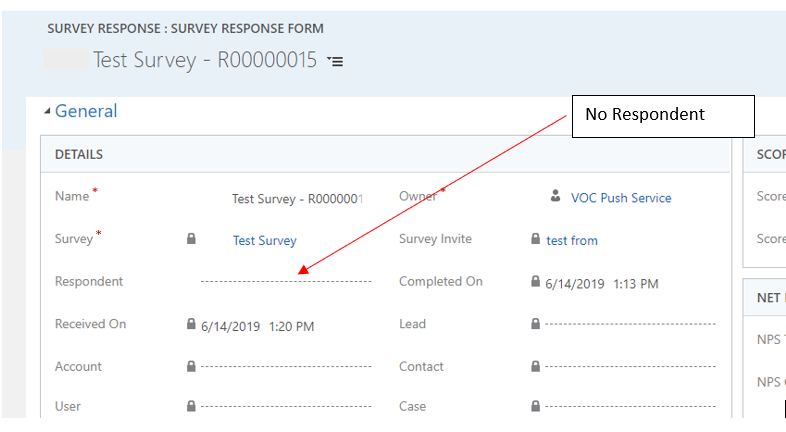The image size is (786, 432).
Task: Open the 'test from' survey invite link
Action: [x=572, y=240]
